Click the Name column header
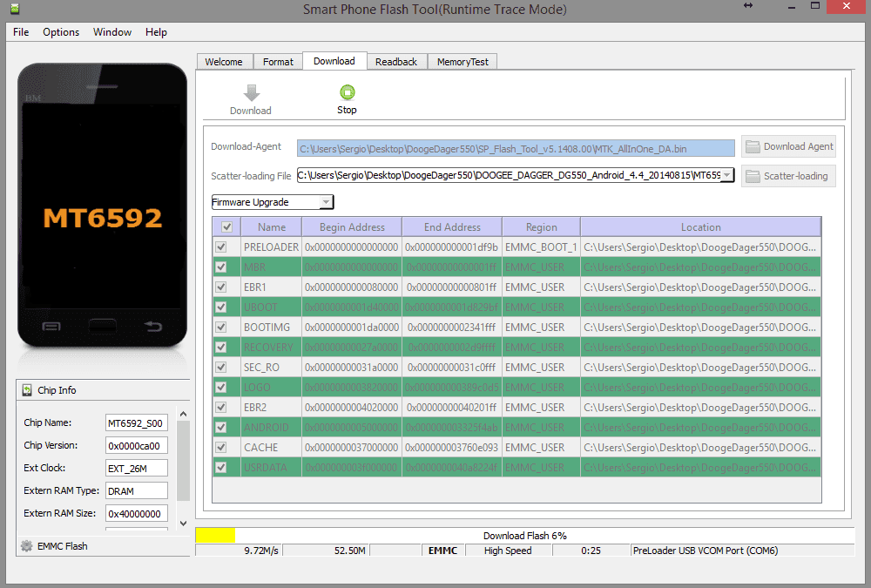871x588 pixels. [x=272, y=226]
